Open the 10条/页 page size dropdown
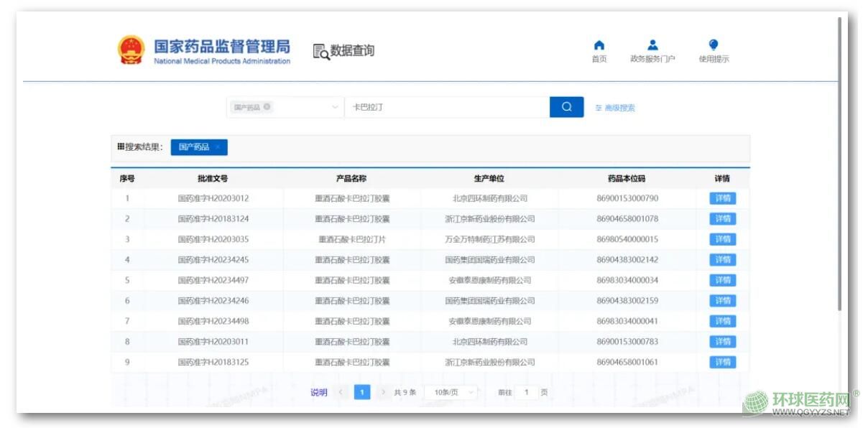868x428 pixels. pyautogui.click(x=451, y=392)
